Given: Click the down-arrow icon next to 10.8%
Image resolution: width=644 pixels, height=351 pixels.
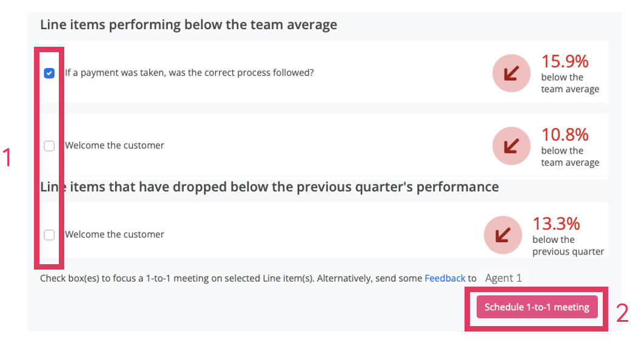Looking at the screenshot, I should [x=512, y=146].
